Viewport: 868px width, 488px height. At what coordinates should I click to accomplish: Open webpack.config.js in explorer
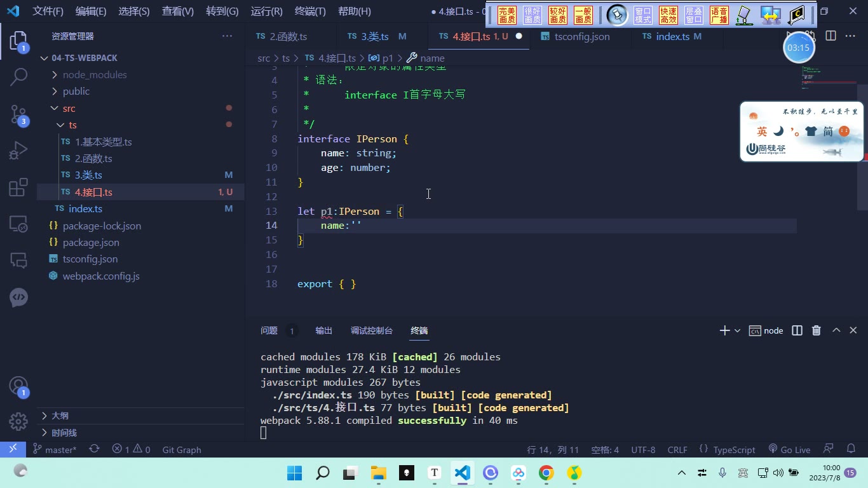coord(101,276)
